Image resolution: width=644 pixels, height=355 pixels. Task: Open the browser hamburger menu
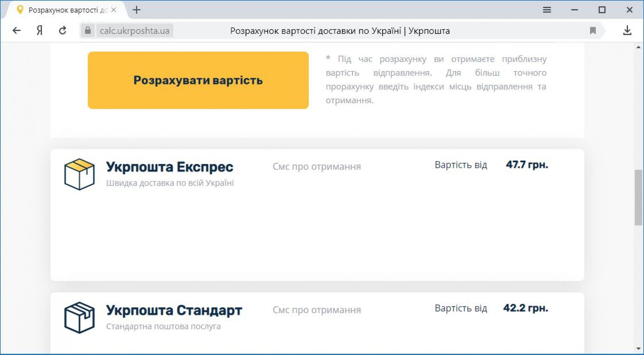click(547, 10)
